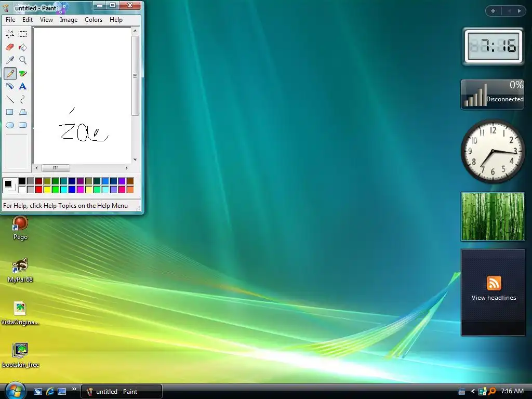The height and width of the screenshot is (399, 532).
Task: Click the keyboard icon in the taskbar
Action: pyautogui.click(x=461, y=391)
